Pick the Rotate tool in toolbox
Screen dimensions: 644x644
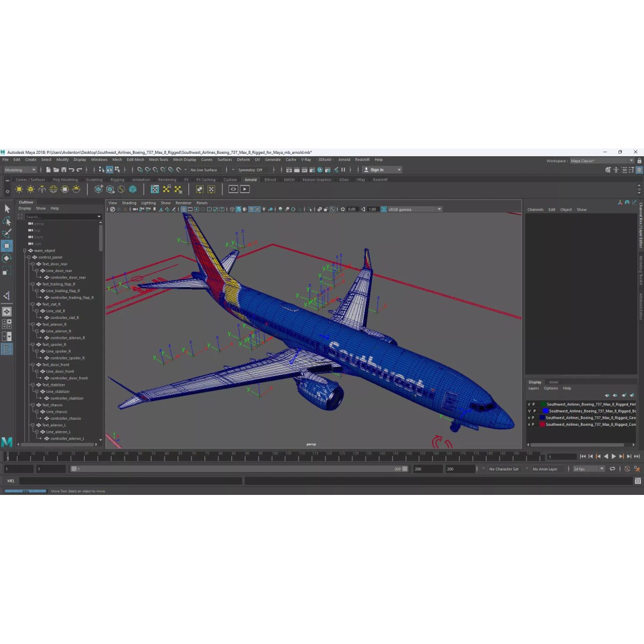coord(7,258)
